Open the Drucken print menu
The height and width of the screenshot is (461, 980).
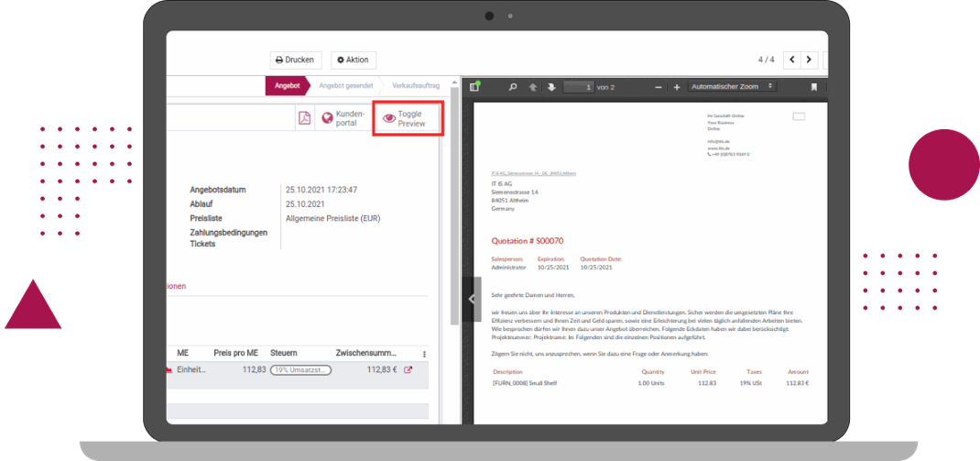click(296, 60)
